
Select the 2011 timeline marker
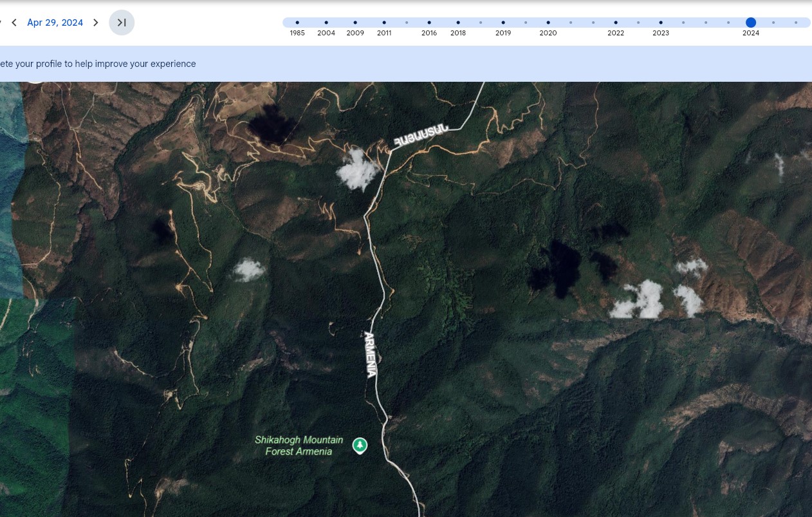click(384, 23)
